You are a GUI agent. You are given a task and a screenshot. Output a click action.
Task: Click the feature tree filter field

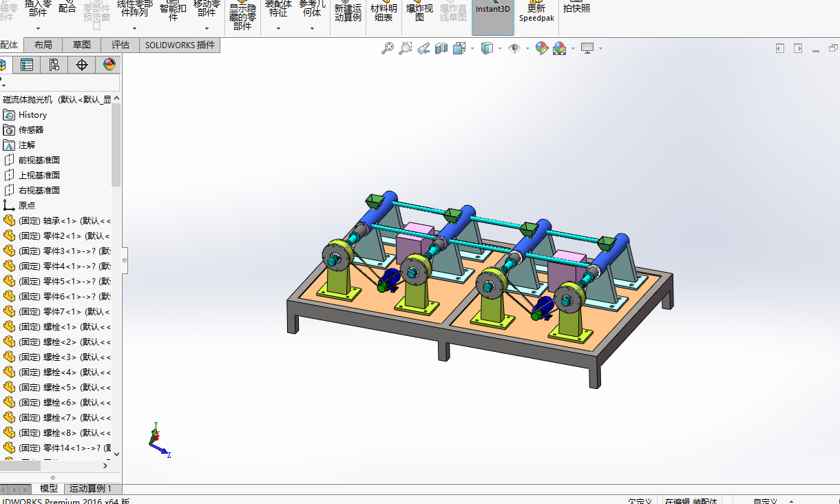tap(60, 83)
